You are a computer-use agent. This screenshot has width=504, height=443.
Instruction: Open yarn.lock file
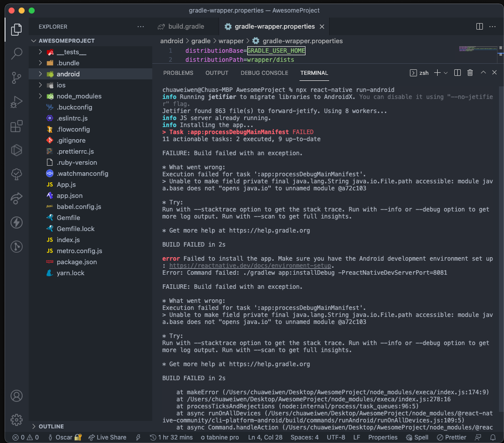click(90, 273)
